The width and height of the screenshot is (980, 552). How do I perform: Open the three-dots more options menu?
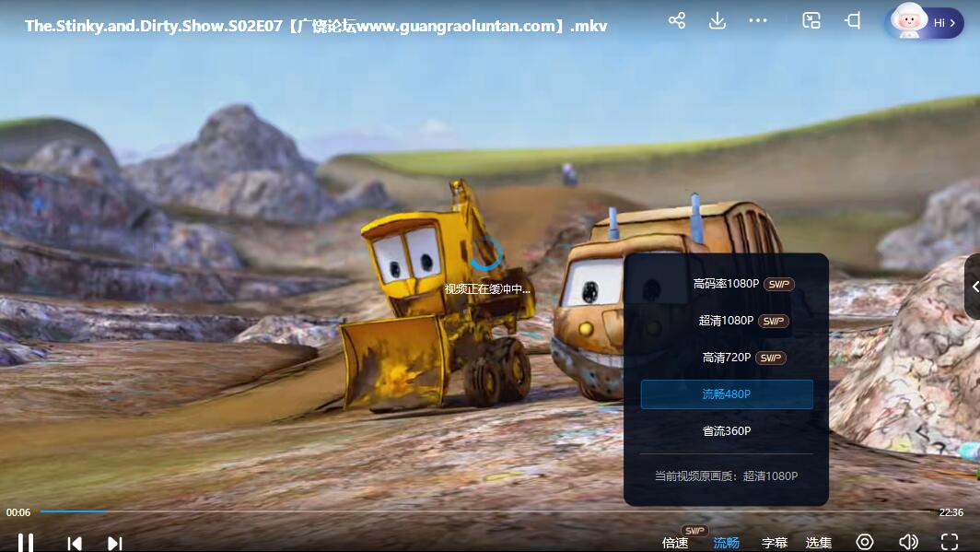click(x=758, y=20)
